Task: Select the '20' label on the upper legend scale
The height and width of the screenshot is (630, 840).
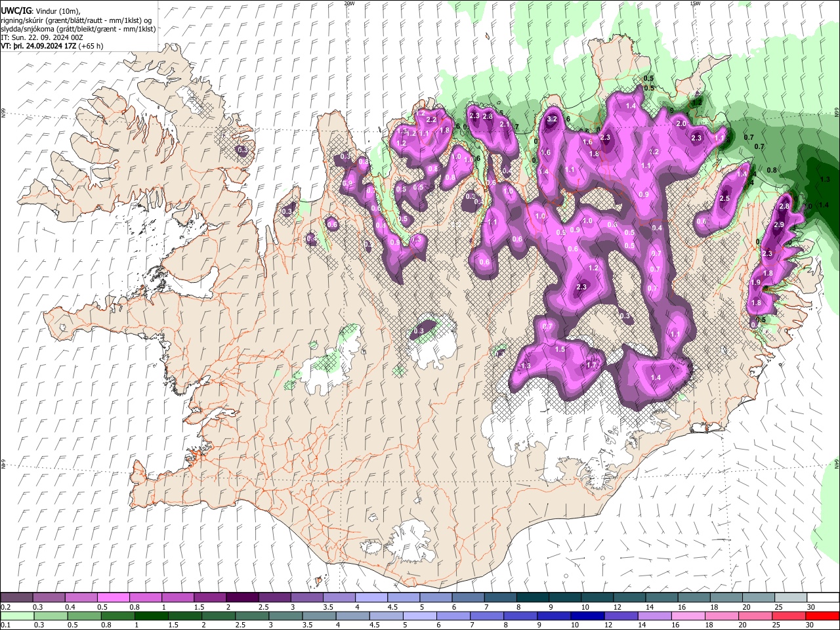Action: pos(746,607)
